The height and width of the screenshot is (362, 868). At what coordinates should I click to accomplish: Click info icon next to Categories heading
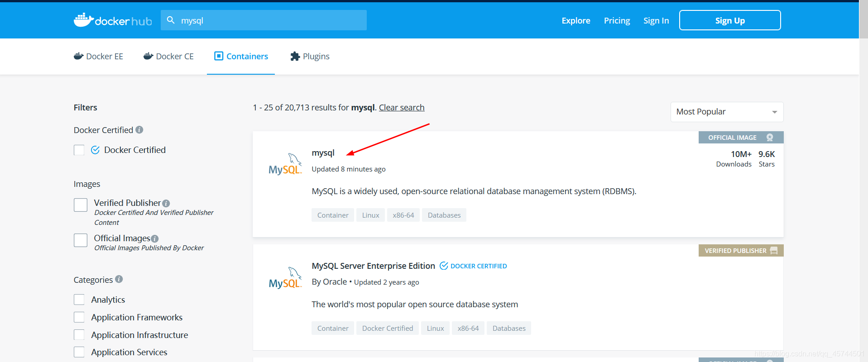pos(119,279)
